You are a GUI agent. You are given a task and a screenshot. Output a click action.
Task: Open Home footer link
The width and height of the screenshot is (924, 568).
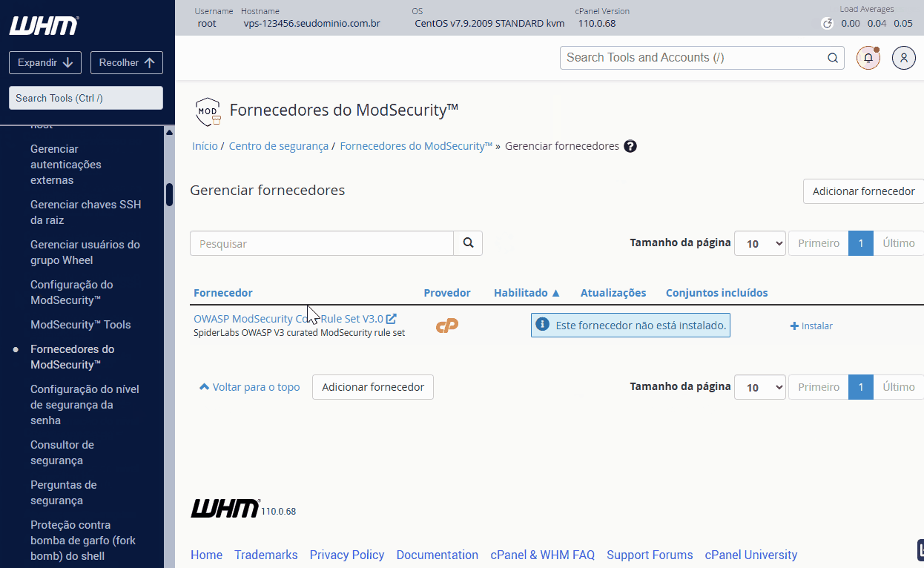point(206,555)
